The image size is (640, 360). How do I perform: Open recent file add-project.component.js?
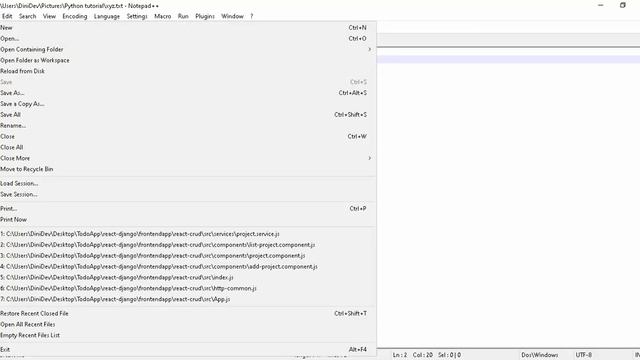click(188, 267)
